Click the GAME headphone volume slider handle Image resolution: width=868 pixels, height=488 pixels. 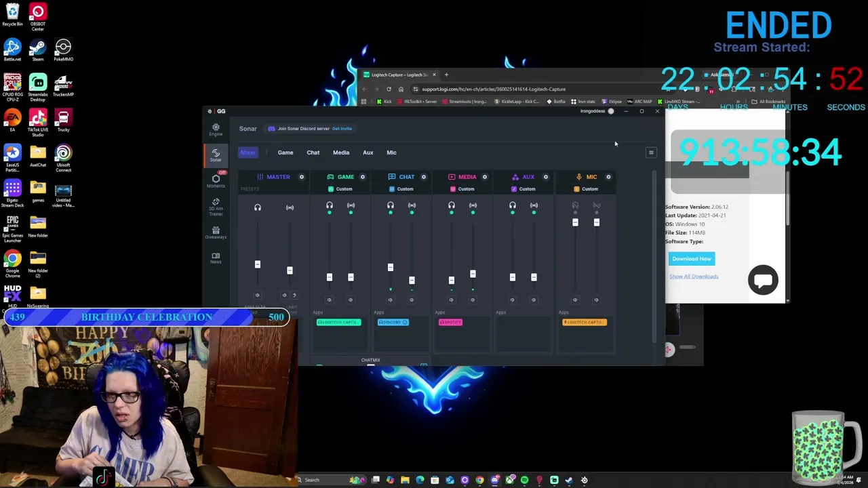click(x=329, y=277)
